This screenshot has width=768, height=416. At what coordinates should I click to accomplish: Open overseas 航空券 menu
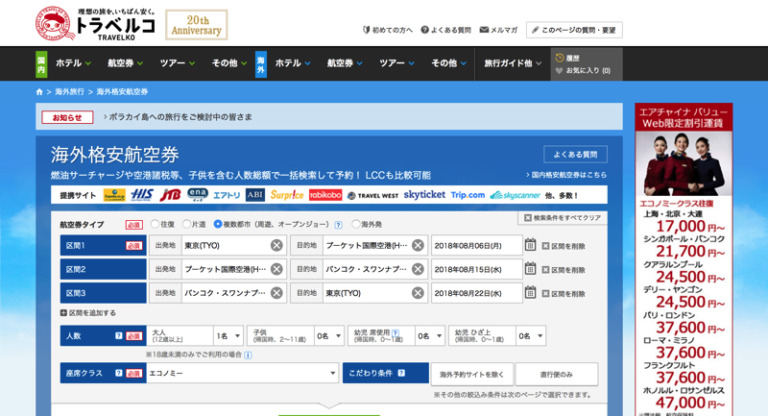click(x=345, y=63)
